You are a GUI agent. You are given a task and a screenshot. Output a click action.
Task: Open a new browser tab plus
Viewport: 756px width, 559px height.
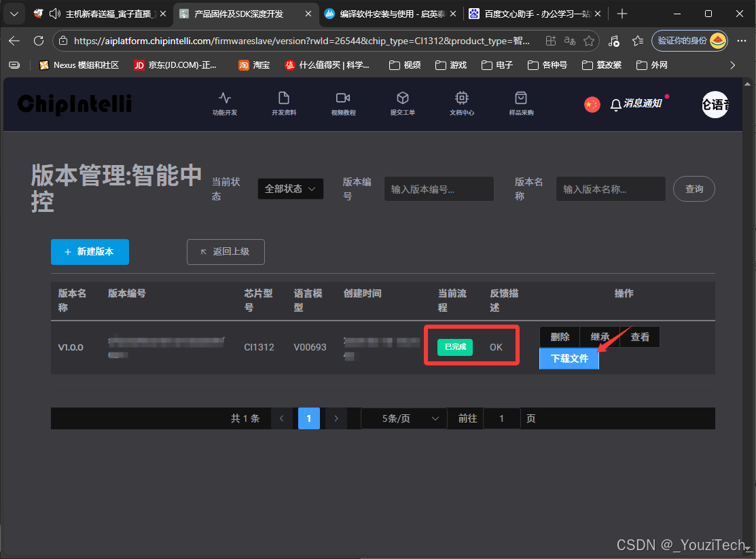[622, 14]
